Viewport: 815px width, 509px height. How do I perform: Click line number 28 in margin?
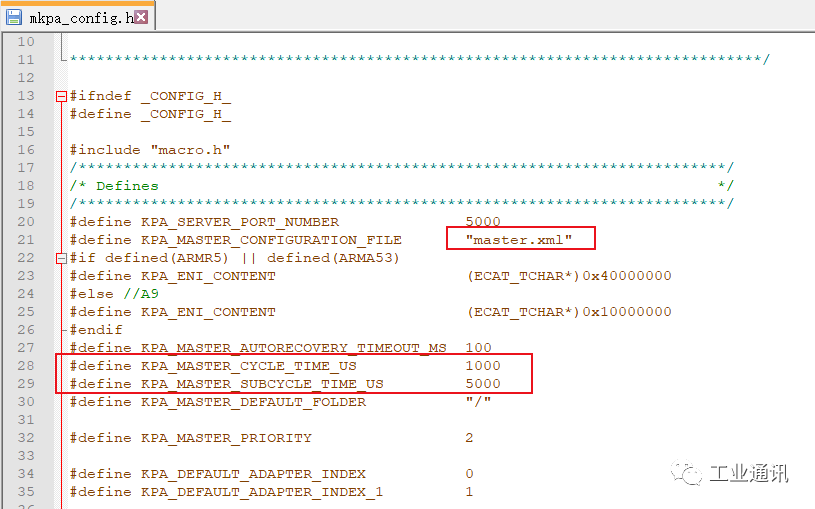(26, 366)
